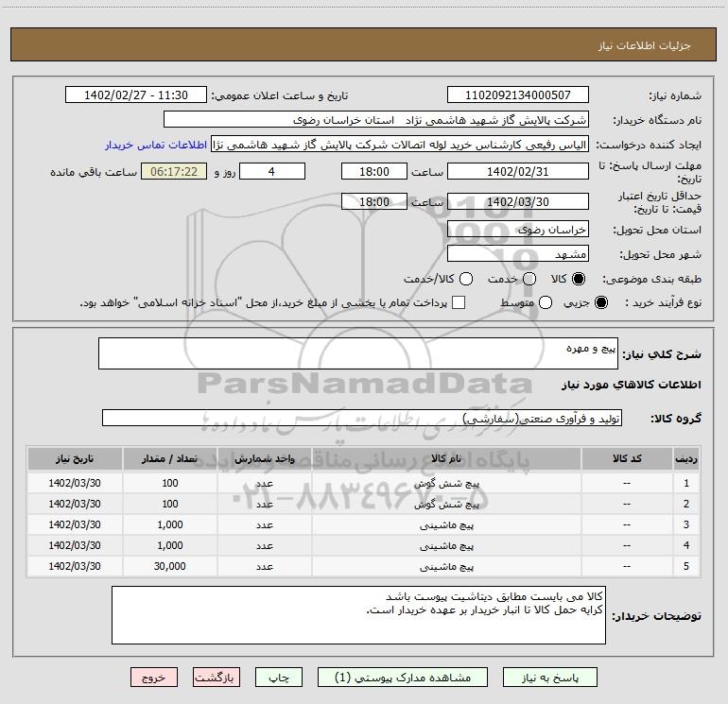The height and width of the screenshot is (704, 728).
Task: Click the واحد شمارش column header
Action: pyautogui.click(x=264, y=459)
